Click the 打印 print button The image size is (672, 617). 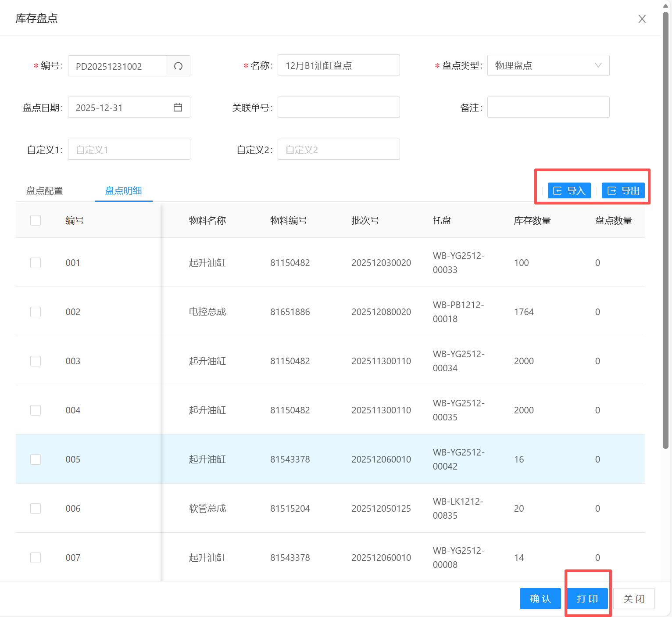(587, 599)
